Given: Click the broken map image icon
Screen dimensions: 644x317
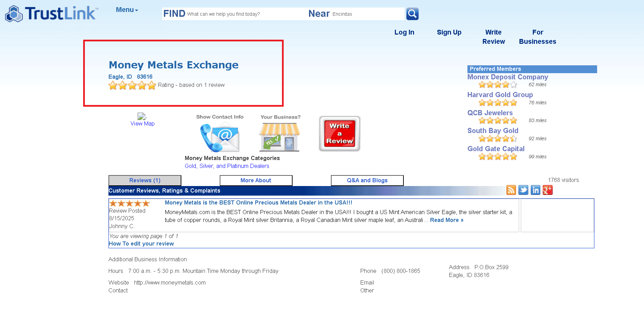Looking at the screenshot, I should coord(142,116).
